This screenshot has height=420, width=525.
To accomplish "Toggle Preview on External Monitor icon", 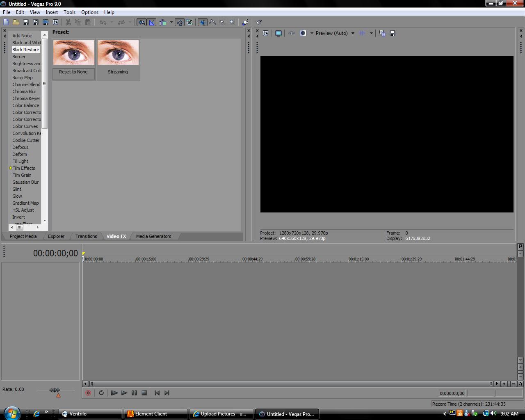I will click(278, 33).
